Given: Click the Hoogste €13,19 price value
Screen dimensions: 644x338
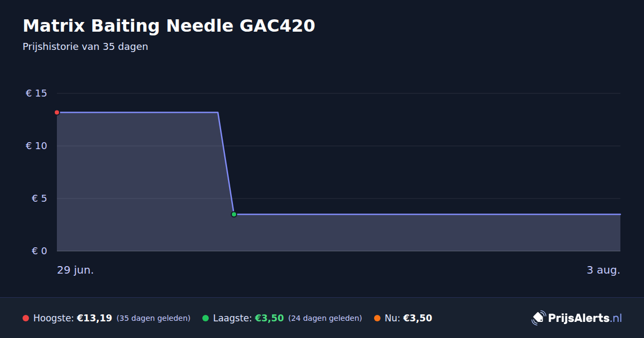Looking at the screenshot, I should click(94, 318).
